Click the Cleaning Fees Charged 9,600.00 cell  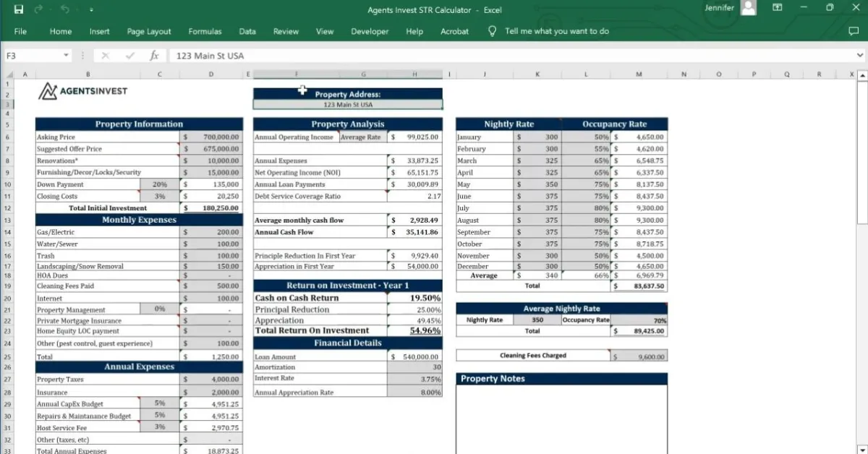pos(639,356)
